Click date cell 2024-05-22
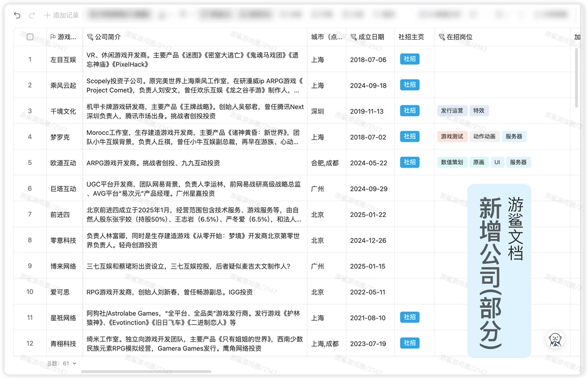 370,163
